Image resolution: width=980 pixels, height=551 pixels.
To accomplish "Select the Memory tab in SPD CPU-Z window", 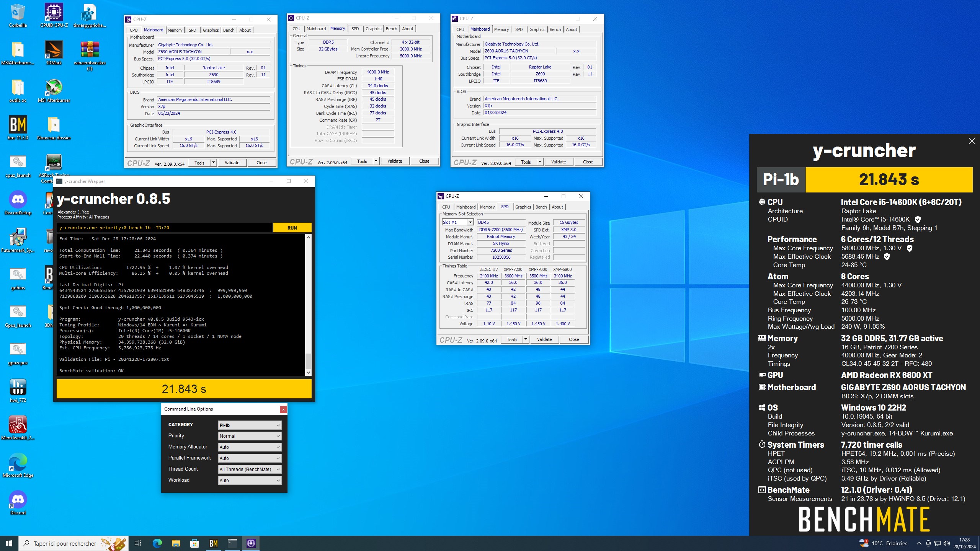I will [x=487, y=207].
